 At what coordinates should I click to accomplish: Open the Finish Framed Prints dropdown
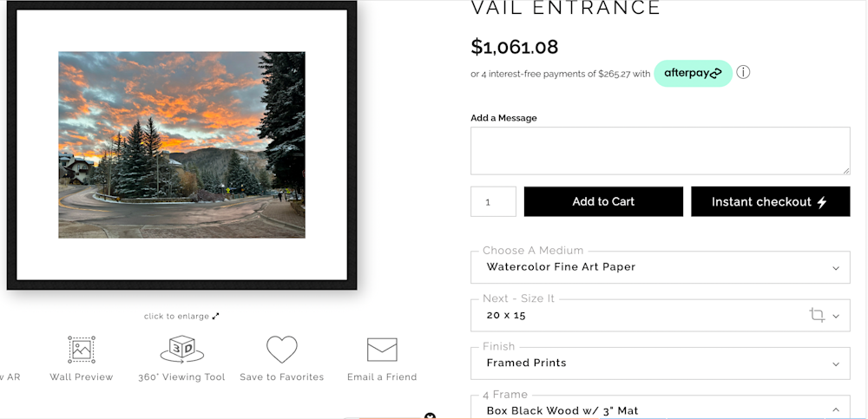coord(660,363)
